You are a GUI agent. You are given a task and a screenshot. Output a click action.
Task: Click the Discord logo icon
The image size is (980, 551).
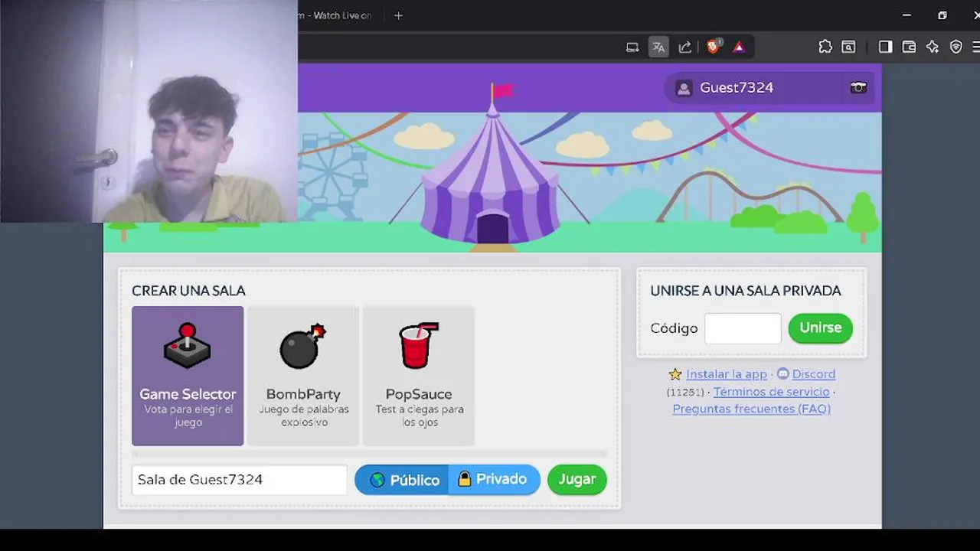click(x=782, y=374)
